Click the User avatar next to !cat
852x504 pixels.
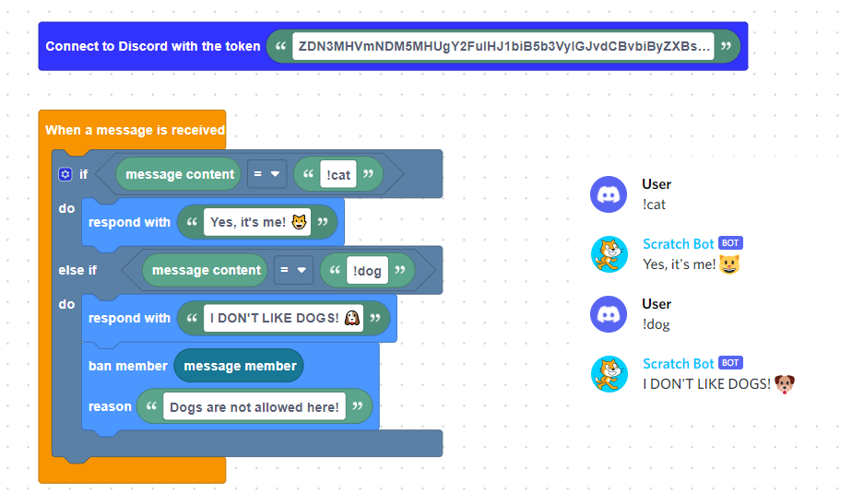609,194
